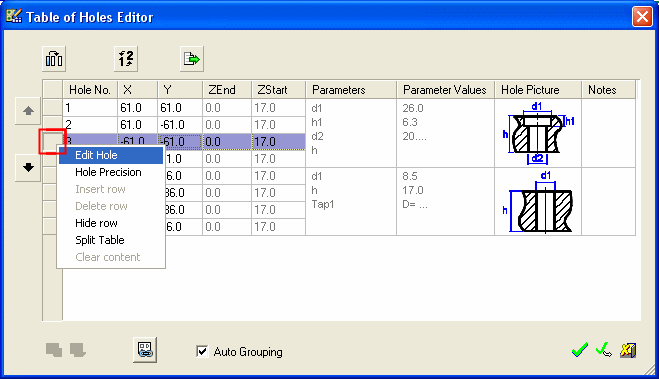Click the X value 61.0 in row 1
The width and height of the screenshot is (659, 379).
pyautogui.click(x=137, y=108)
